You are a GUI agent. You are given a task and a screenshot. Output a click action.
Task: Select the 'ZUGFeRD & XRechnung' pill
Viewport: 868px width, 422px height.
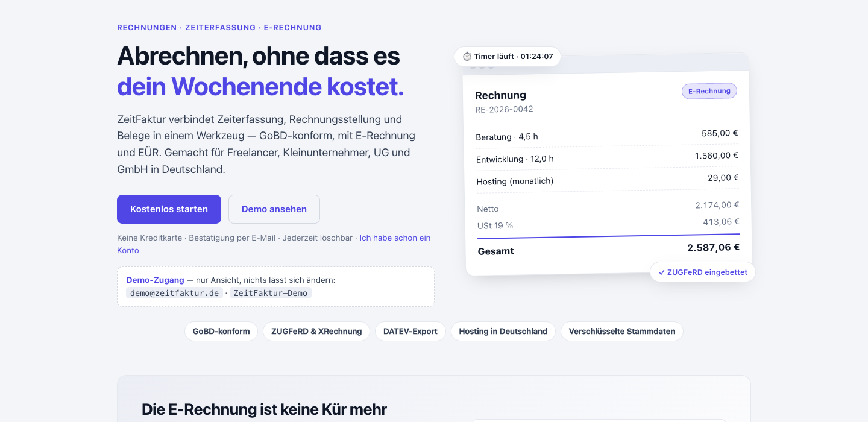pyautogui.click(x=316, y=331)
